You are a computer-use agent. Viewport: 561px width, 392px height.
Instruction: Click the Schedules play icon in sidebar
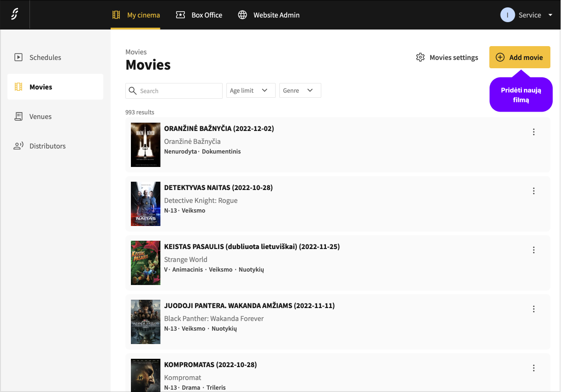coord(18,57)
